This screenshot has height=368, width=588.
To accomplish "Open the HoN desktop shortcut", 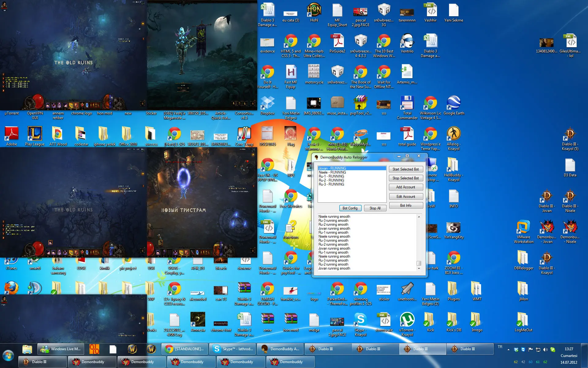I will [x=314, y=12].
